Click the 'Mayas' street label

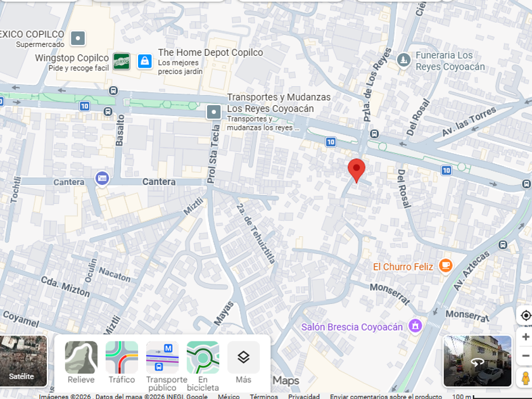pos(224,313)
